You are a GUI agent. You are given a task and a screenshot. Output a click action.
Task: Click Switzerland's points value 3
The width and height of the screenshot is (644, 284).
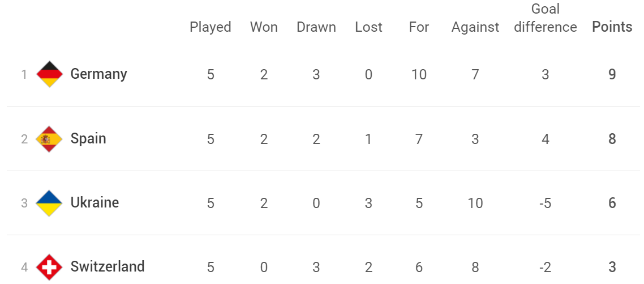(612, 267)
